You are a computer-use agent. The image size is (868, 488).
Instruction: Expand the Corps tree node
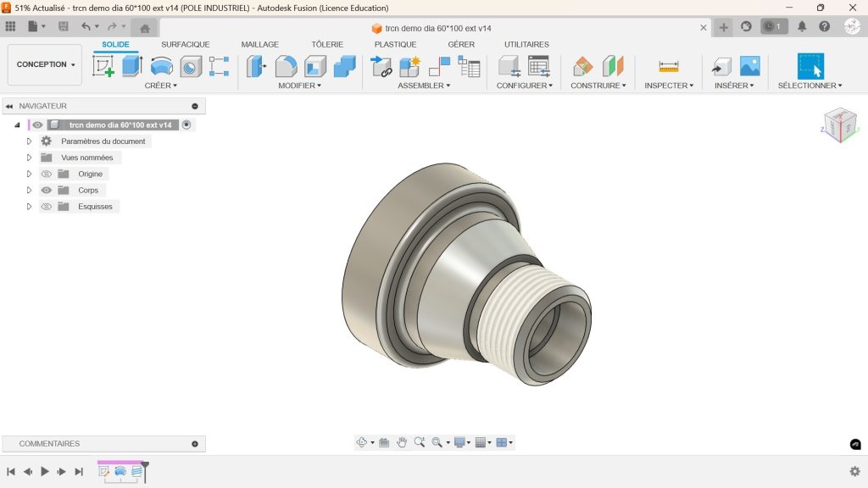click(x=29, y=191)
